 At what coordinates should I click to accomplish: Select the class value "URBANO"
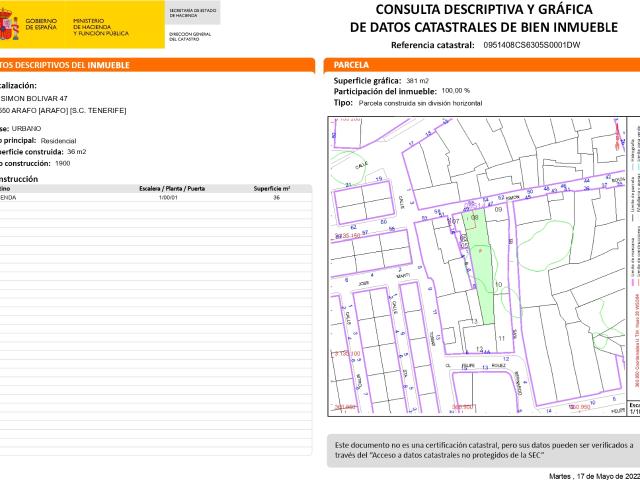tap(26, 129)
